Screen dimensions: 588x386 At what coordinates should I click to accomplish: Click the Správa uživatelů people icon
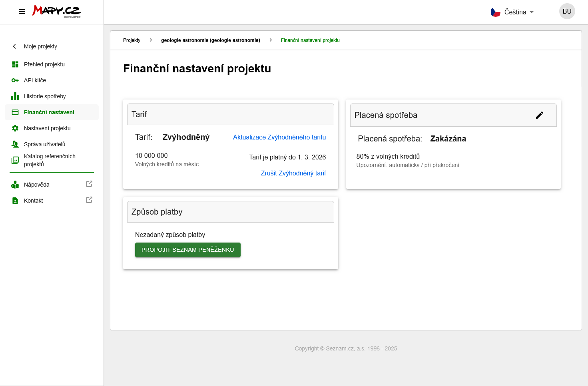15,144
